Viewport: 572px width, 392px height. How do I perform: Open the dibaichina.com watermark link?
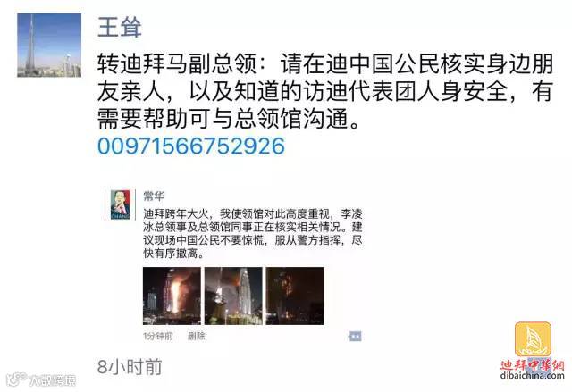coord(533,375)
